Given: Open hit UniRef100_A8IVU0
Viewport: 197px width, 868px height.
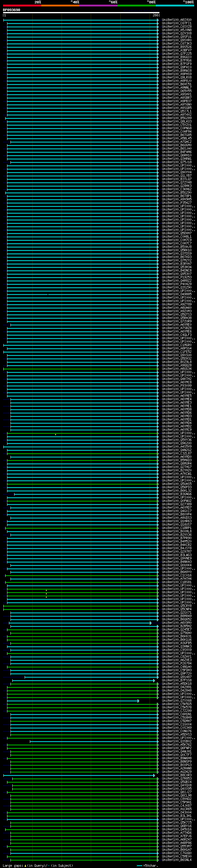Looking at the screenshot, I should pyautogui.click(x=177, y=20).
